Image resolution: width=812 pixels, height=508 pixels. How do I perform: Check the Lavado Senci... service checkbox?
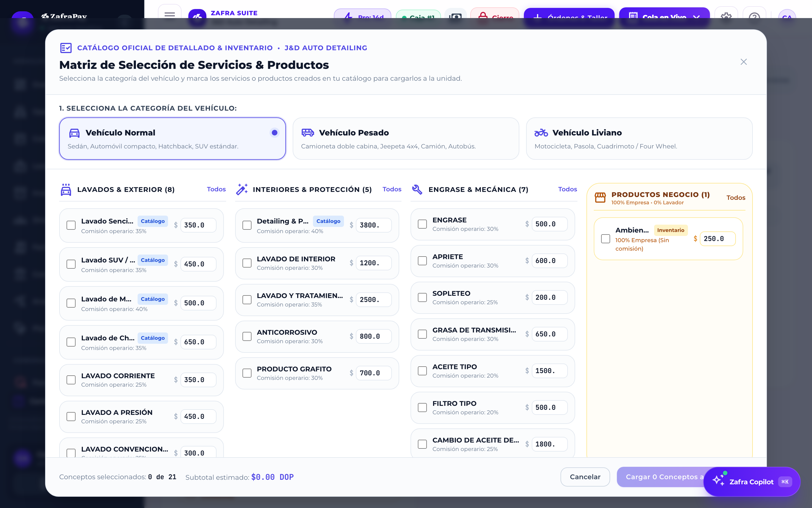71,225
